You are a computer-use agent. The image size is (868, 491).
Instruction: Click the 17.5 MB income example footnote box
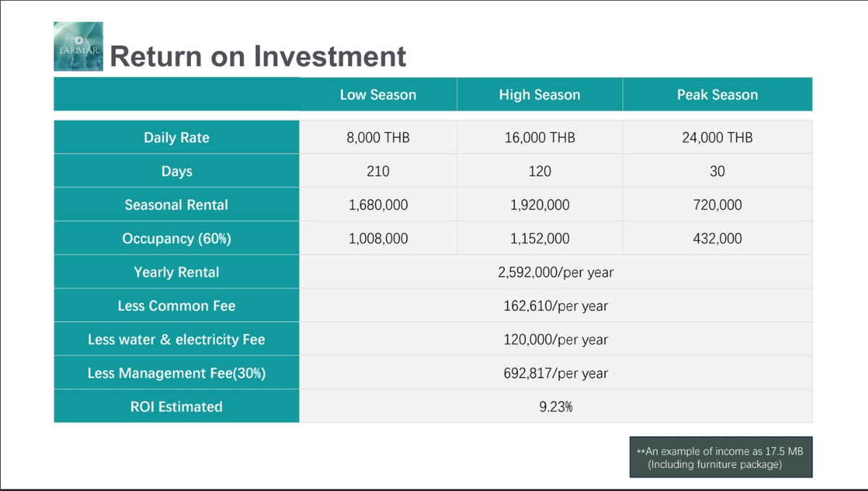[x=720, y=457]
